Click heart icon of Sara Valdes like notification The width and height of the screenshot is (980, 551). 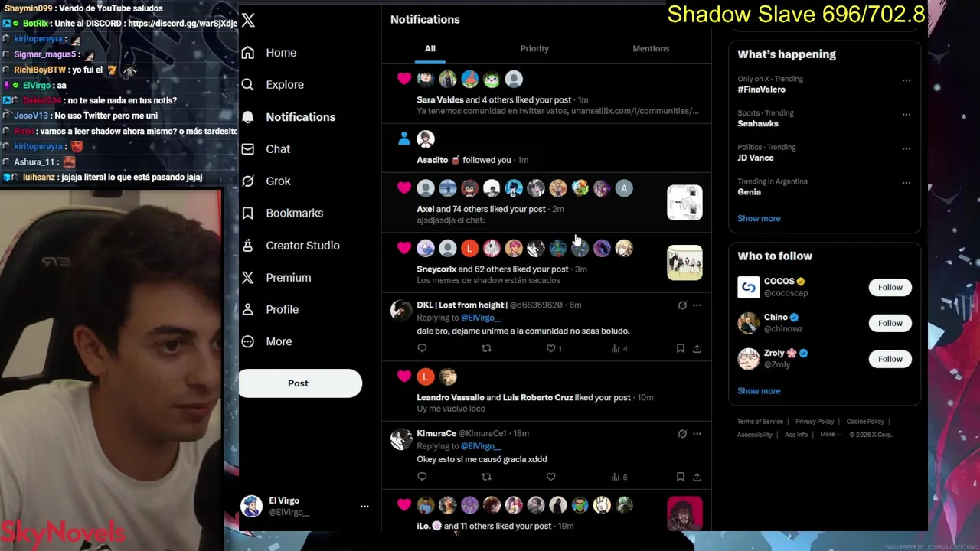coord(404,79)
